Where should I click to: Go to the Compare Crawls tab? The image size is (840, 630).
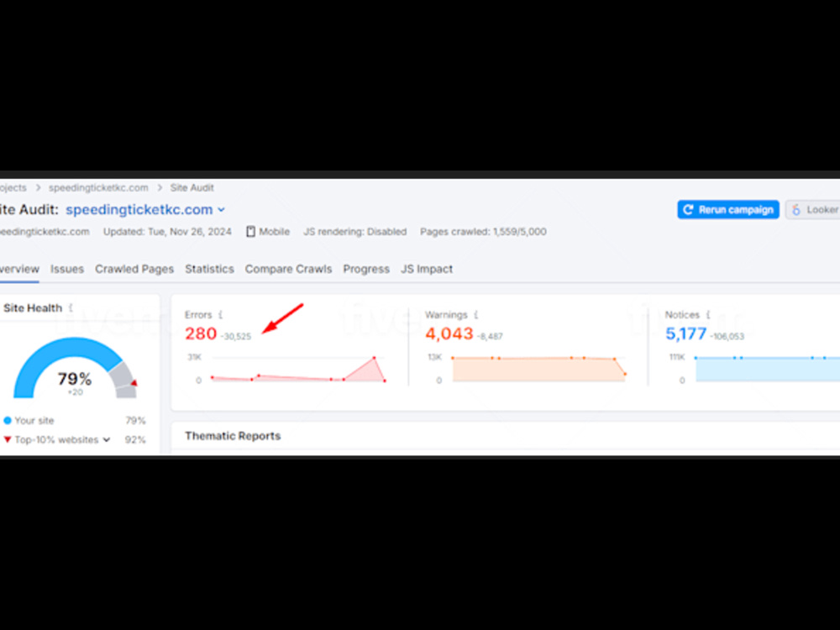pos(288,269)
